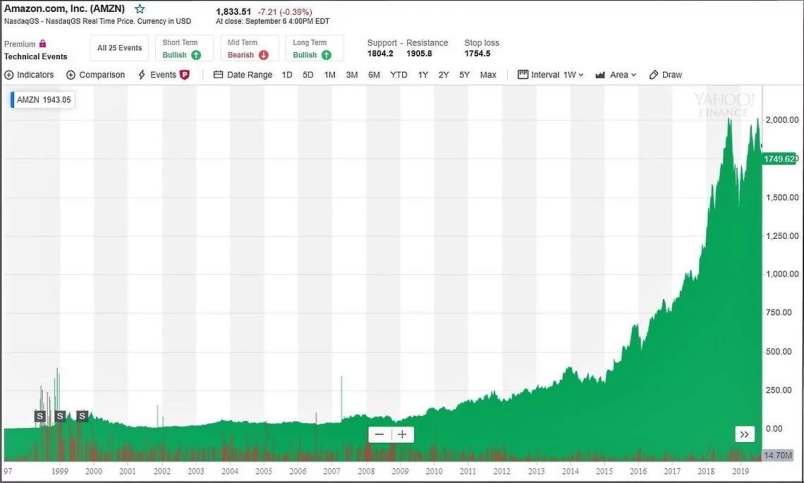Viewport: 804px width, 483px height.
Task: Click the Stop loss value 1754.5
Action: (477, 53)
